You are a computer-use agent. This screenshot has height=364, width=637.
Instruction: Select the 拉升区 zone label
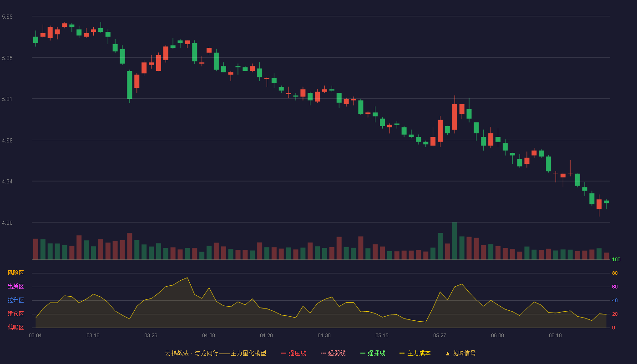point(15,300)
